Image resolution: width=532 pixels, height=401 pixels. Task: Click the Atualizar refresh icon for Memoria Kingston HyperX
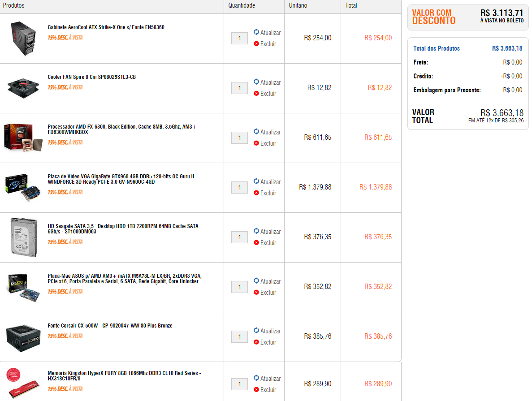[x=256, y=378]
